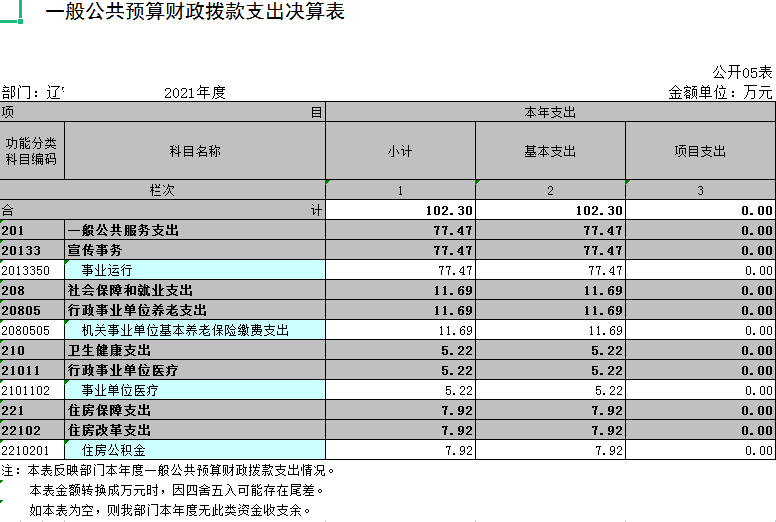Select the 项目支出 column header
Image resolution: width=776 pixels, height=522 pixels.
coord(700,151)
